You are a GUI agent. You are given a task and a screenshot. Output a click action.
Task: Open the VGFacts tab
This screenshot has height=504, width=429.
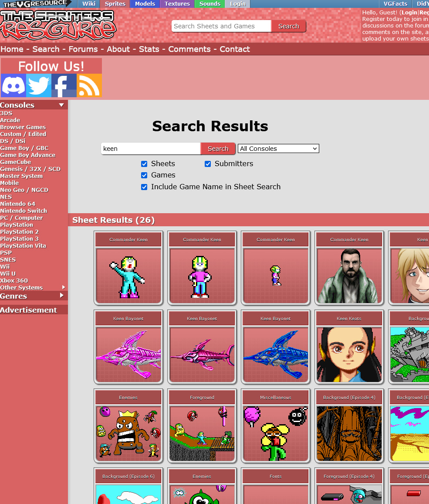395,4
